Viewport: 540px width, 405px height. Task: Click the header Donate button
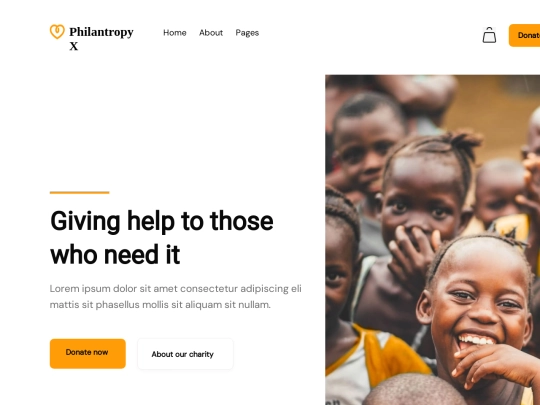click(x=525, y=35)
